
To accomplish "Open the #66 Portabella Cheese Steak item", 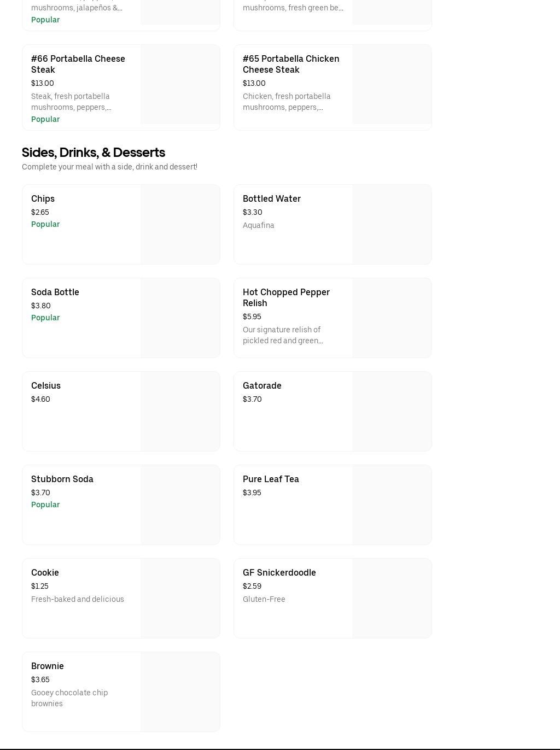I will point(78,64).
